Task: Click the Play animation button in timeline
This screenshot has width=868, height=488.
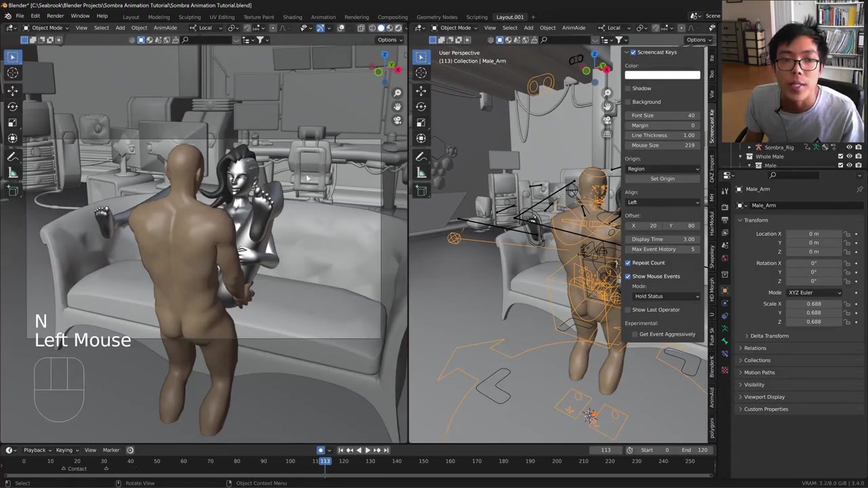Action: [x=368, y=450]
